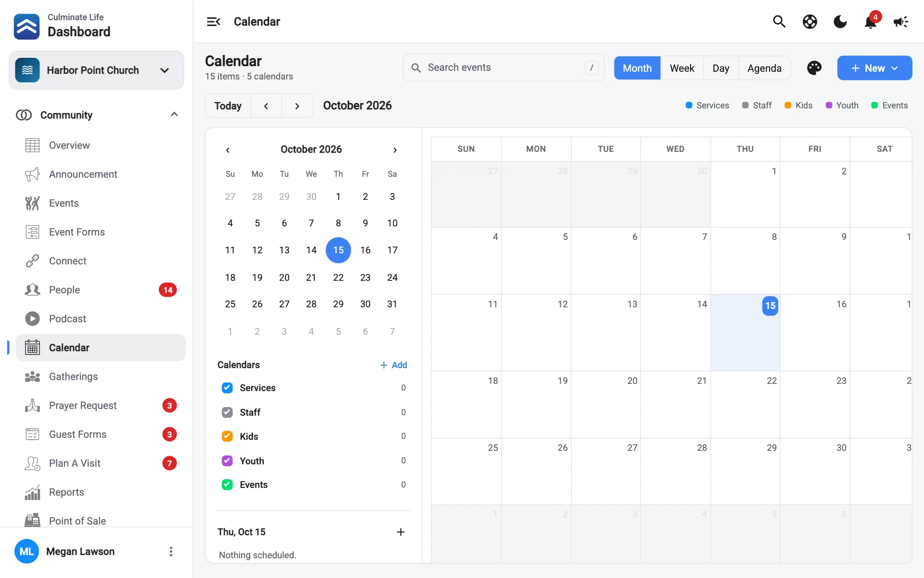Mini calendar next month arrow
The image size is (924, 578).
(395, 150)
